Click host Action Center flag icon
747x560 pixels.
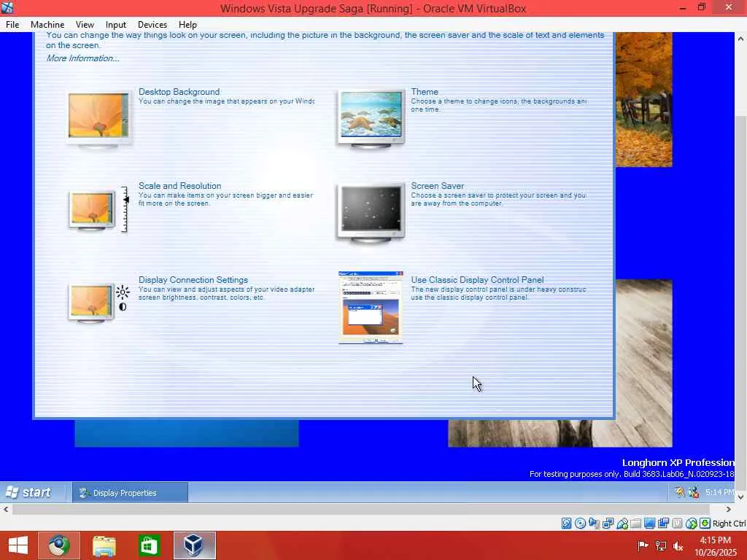point(643,545)
